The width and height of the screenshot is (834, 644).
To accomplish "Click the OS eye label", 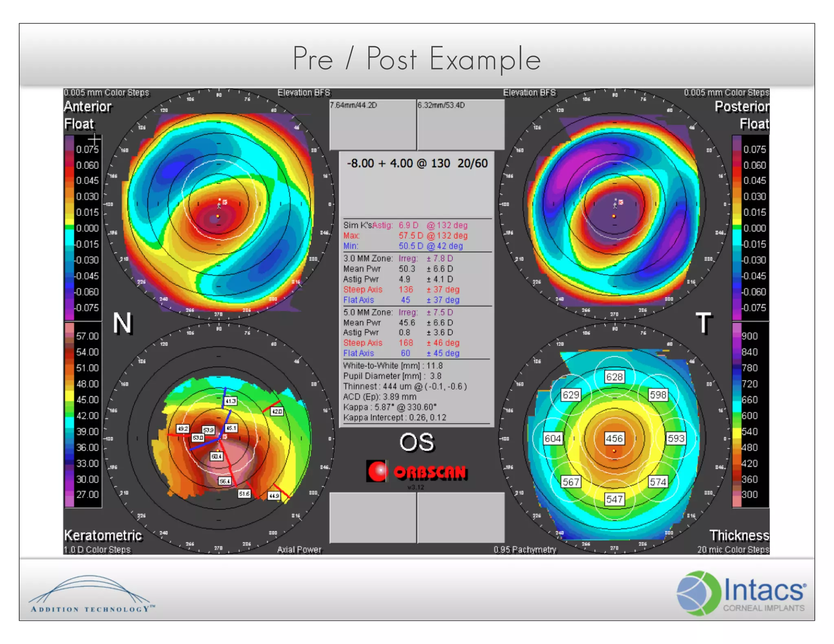I will [417, 442].
